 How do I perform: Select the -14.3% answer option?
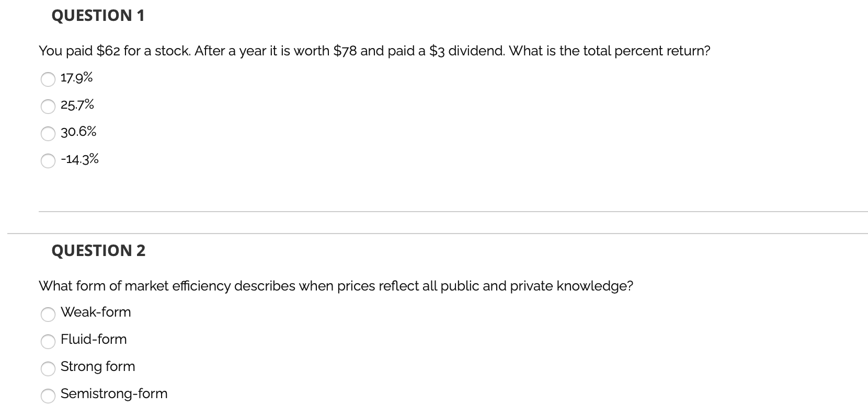click(48, 161)
